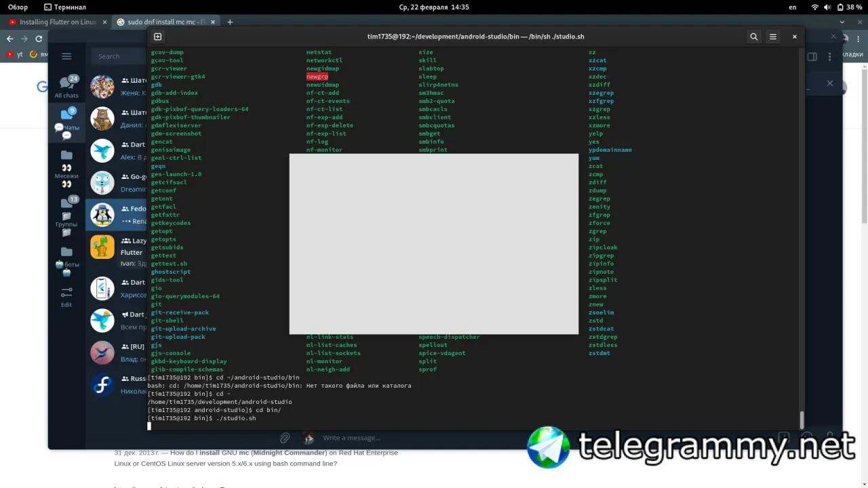Click the battery indicator at 38 %
This screenshot has width=868, height=488.
tap(850, 7)
